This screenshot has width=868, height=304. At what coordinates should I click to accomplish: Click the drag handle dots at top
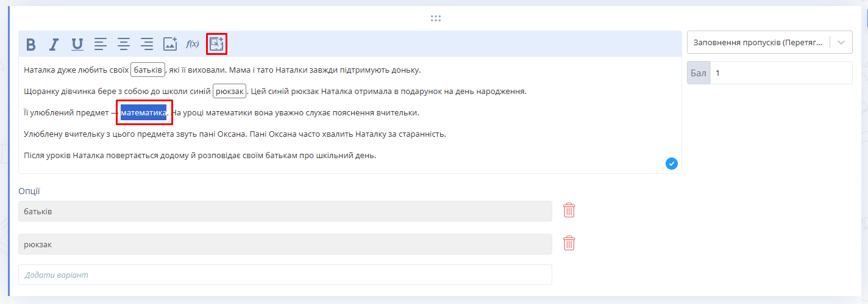435,18
